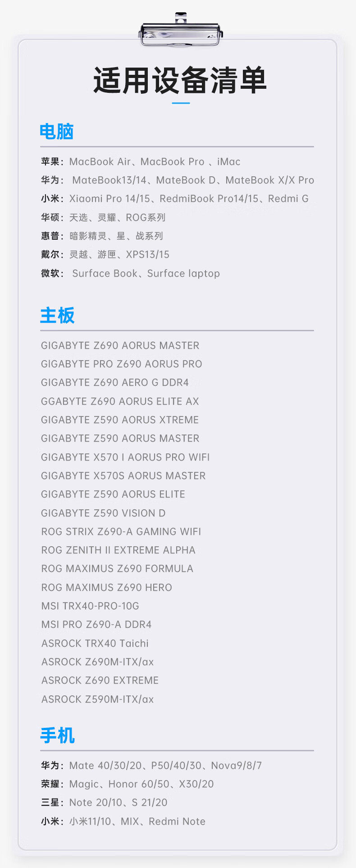
Task: Click the 微软 Surface Book row
Action: (x=131, y=274)
